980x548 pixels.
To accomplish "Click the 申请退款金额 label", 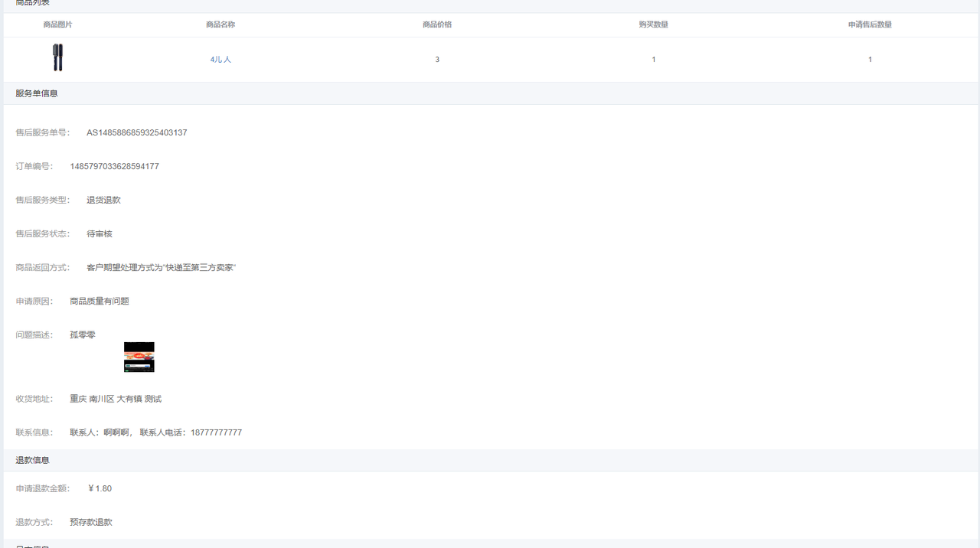I will [x=43, y=489].
